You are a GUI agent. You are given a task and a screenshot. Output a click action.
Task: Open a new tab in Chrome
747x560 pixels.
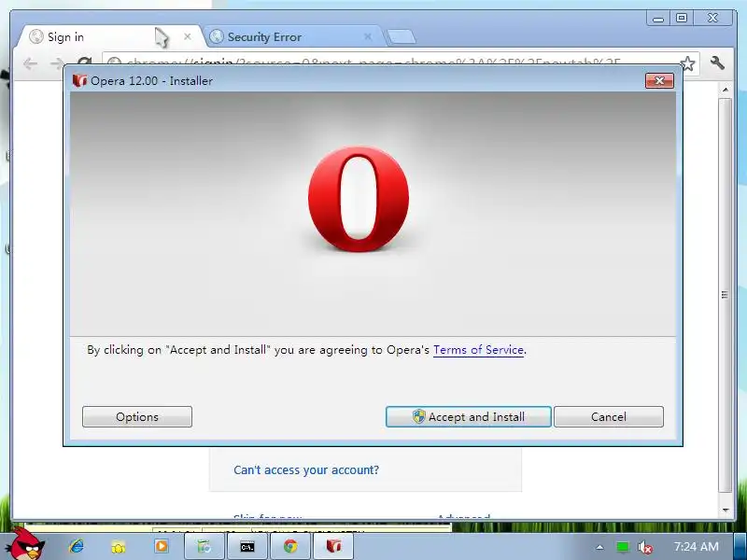402,36
